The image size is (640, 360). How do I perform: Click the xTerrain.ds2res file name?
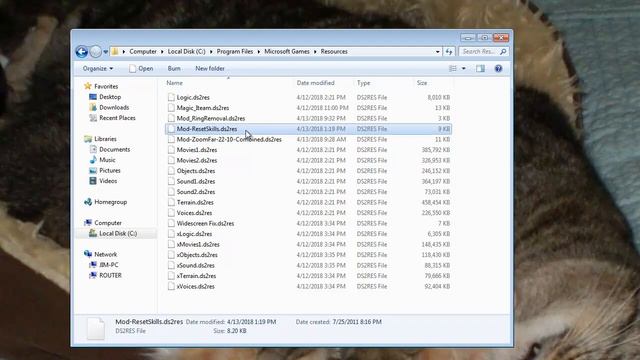196,276
